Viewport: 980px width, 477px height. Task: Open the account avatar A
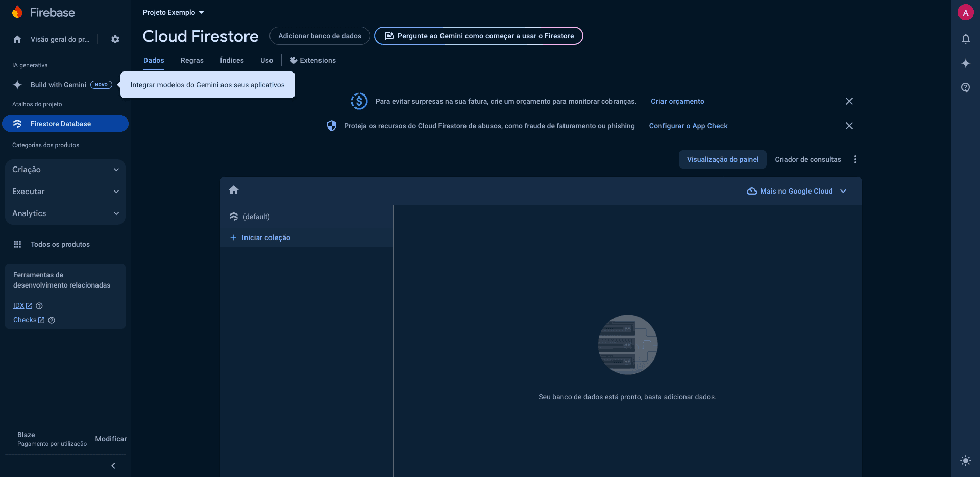[x=966, y=13]
